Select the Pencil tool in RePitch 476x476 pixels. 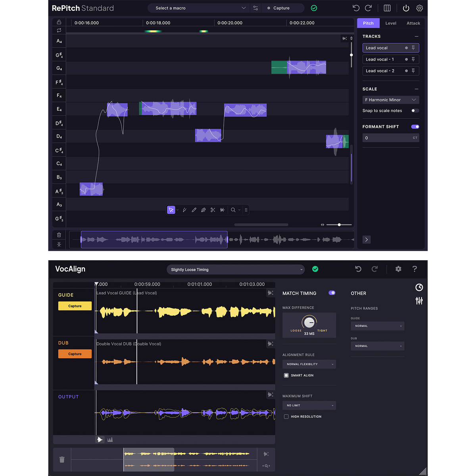(194, 210)
